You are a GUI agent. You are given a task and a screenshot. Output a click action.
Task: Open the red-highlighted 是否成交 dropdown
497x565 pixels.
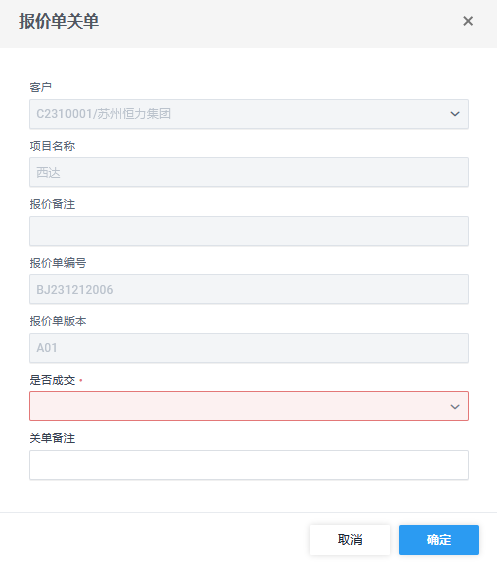[249, 406]
